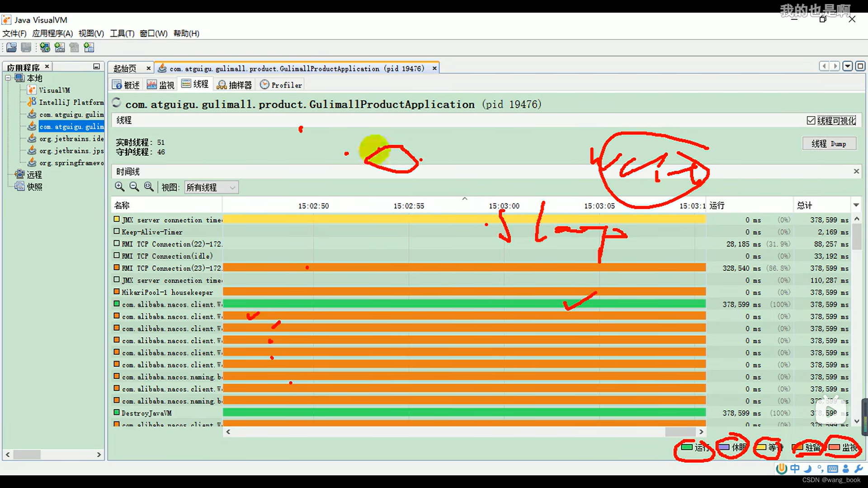Open the Profiler tab
This screenshot has width=868, height=488.
[281, 85]
